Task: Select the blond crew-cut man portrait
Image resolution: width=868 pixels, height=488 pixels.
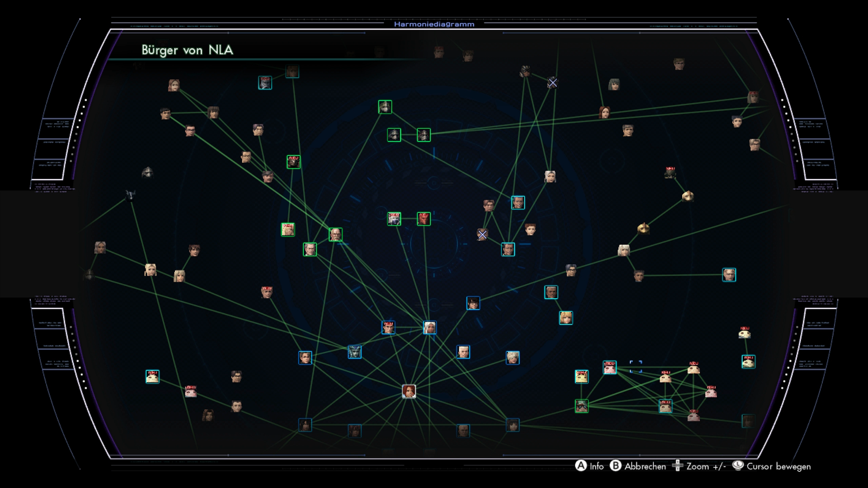Action: click(x=463, y=352)
